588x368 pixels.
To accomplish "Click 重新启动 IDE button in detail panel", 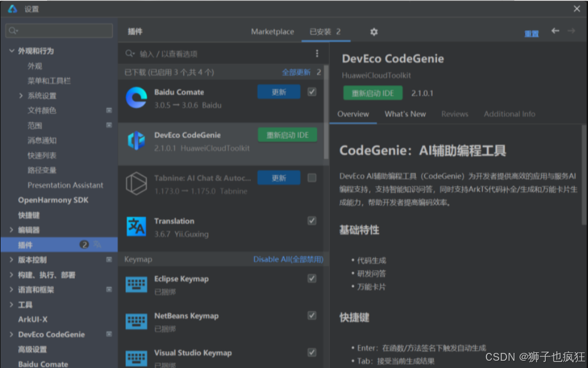I will coord(372,93).
